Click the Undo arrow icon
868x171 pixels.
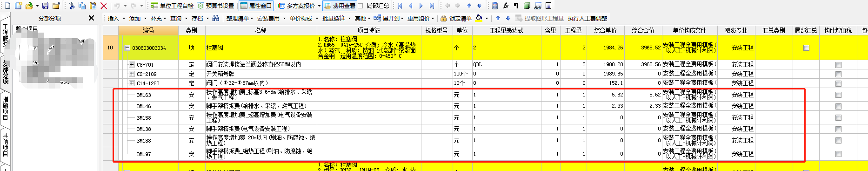117,6
